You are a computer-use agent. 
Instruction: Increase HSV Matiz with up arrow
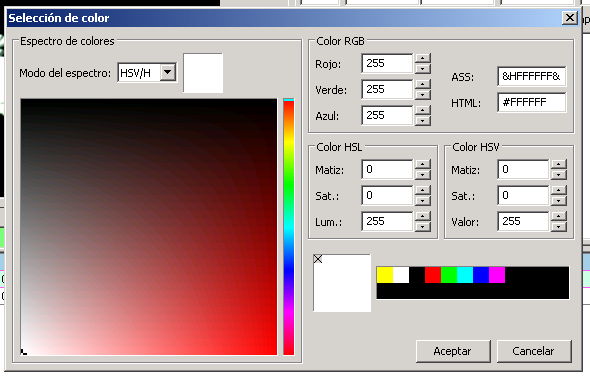(x=558, y=164)
